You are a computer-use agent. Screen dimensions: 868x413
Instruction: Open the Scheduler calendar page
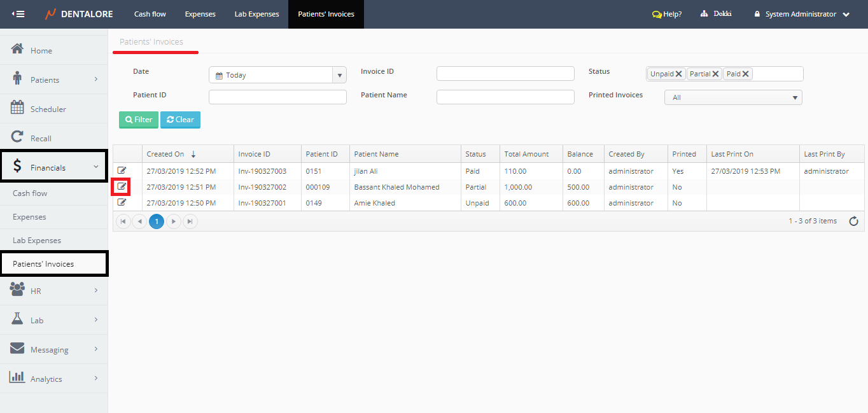[x=48, y=109]
